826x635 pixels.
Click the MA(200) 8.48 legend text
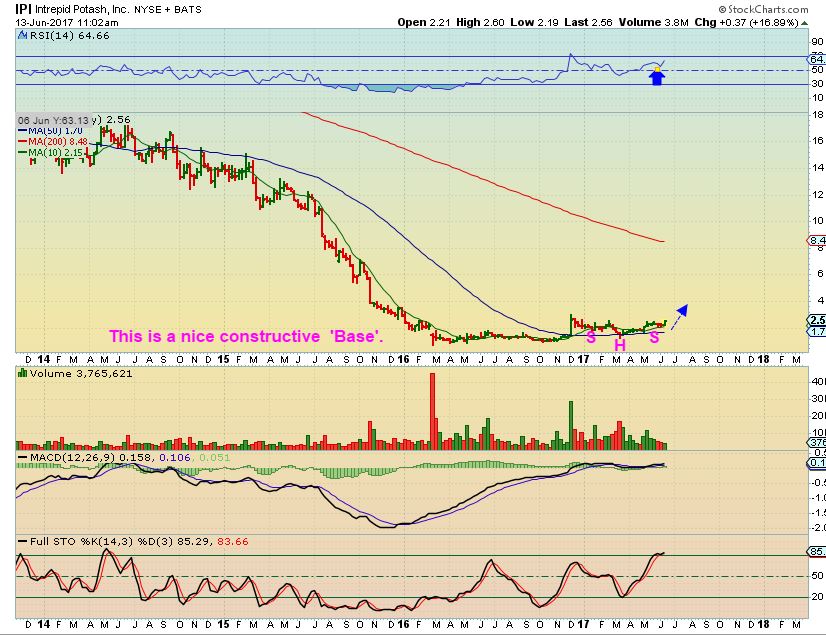[x=58, y=141]
